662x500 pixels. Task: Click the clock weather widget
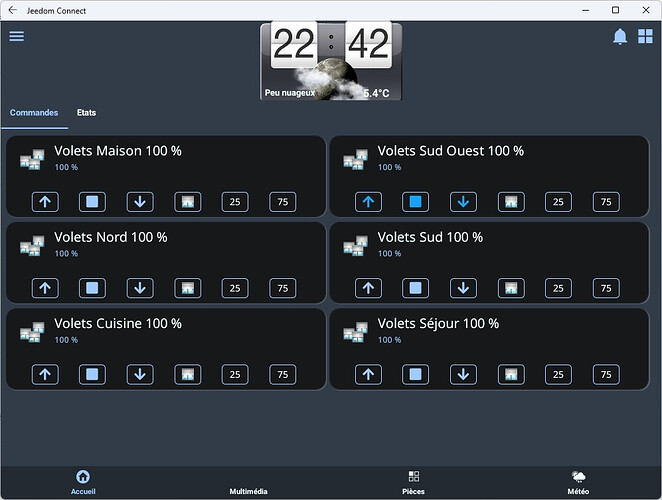coord(331,61)
